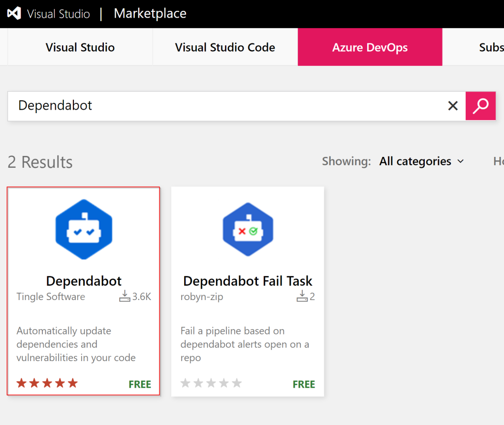Click the Dependabot extension hexagon logo
Screen dimensions: 504x425
point(84,229)
